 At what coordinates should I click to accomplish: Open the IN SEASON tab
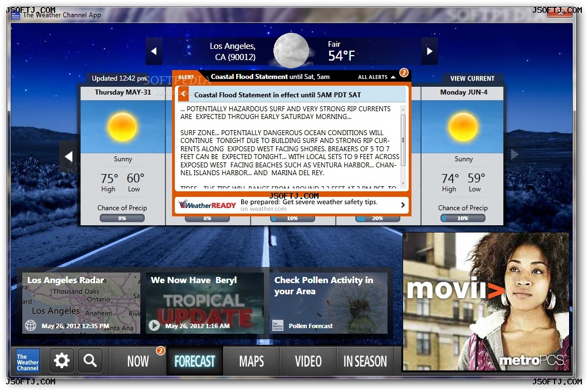coord(365,361)
